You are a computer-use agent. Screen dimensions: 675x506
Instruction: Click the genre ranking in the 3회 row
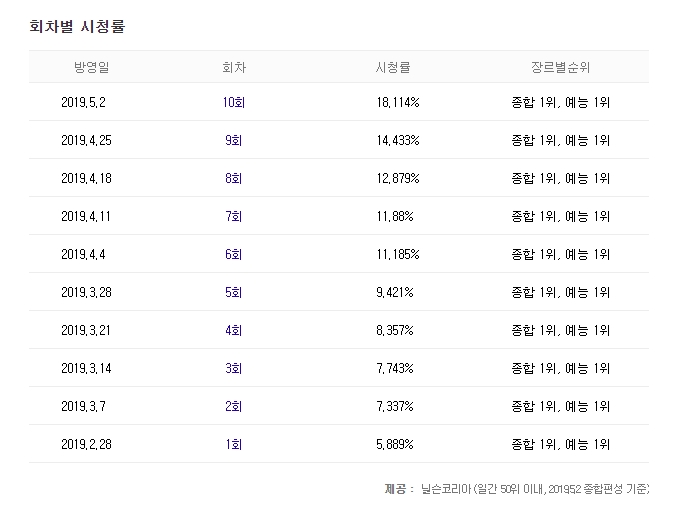(x=560, y=368)
